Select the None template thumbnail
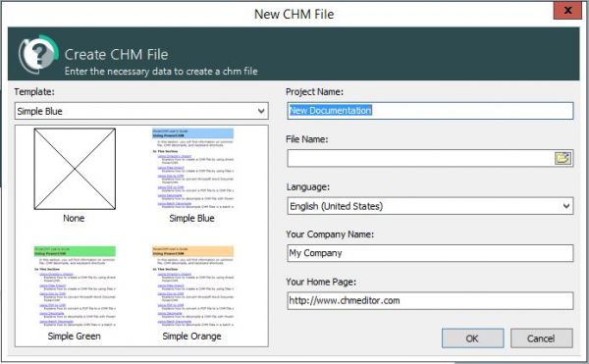Viewport: 589px width, 364px height. (x=75, y=169)
